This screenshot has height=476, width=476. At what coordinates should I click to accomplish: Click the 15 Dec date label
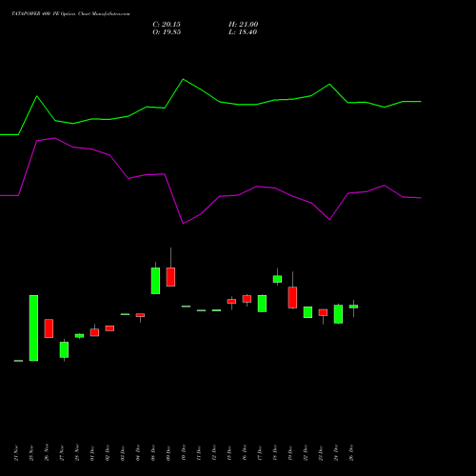pos(229,452)
